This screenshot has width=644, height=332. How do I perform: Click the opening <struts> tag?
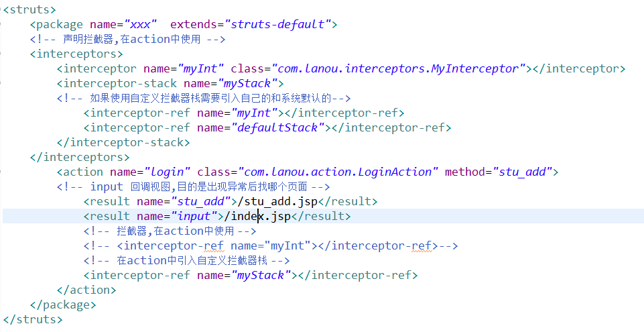click(x=29, y=9)
